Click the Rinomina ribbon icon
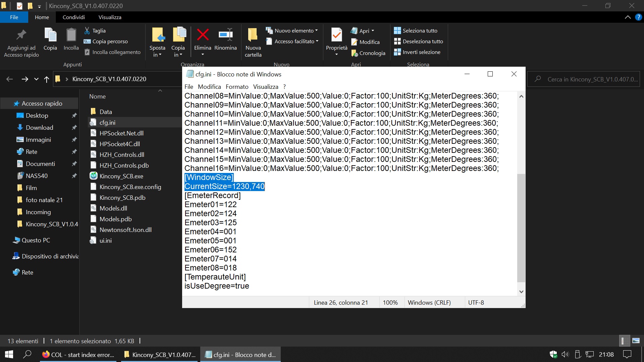644x362 pixels. pyautogui.click(x=225, y=35)
